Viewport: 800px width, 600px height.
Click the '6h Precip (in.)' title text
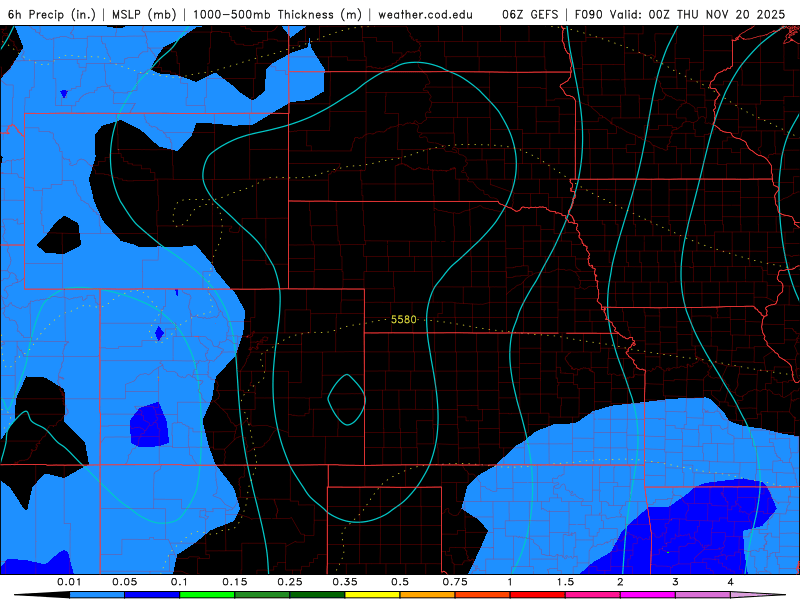[52, 14]
